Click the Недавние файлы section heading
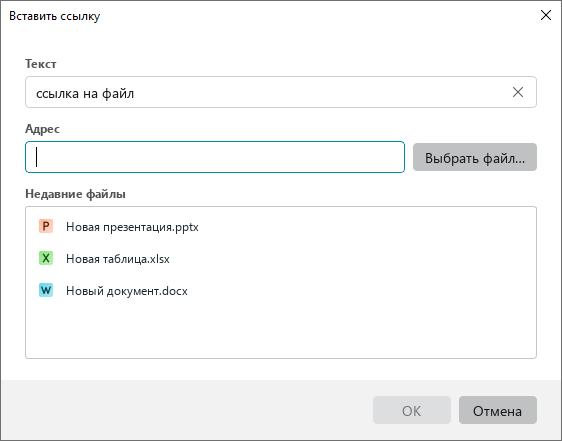The width and height of the screenshot is (562, 441). point(75,194)
